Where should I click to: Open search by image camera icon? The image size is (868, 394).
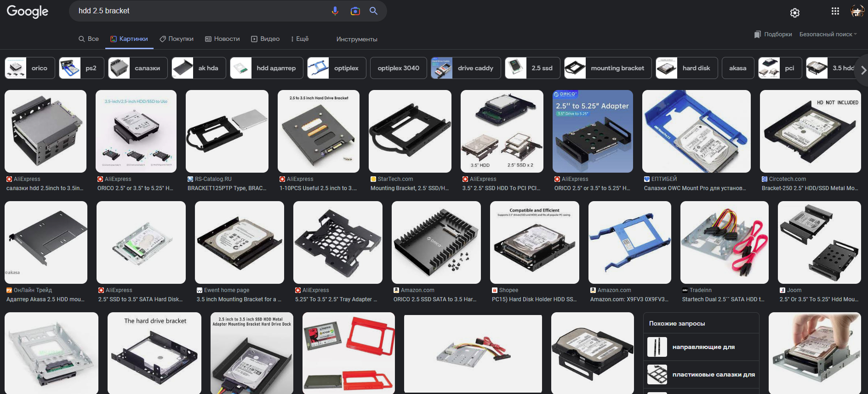[355, 11]
